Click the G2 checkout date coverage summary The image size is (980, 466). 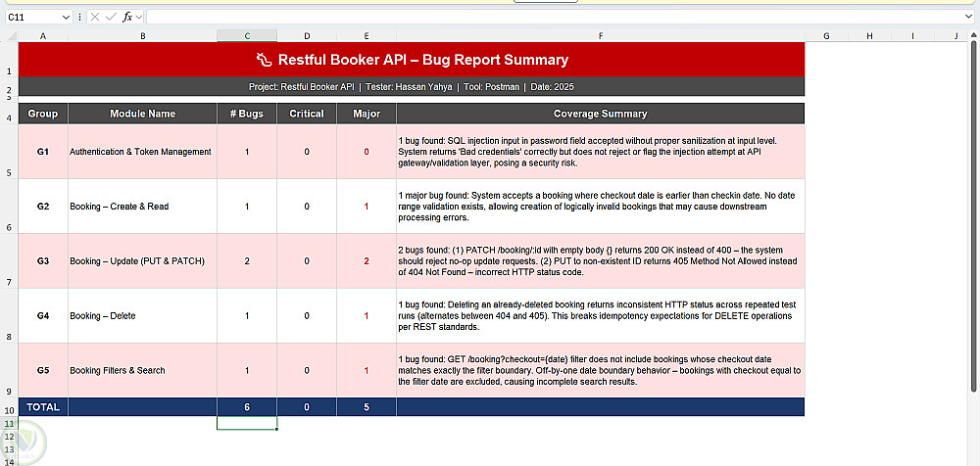[x=601, y=207]
